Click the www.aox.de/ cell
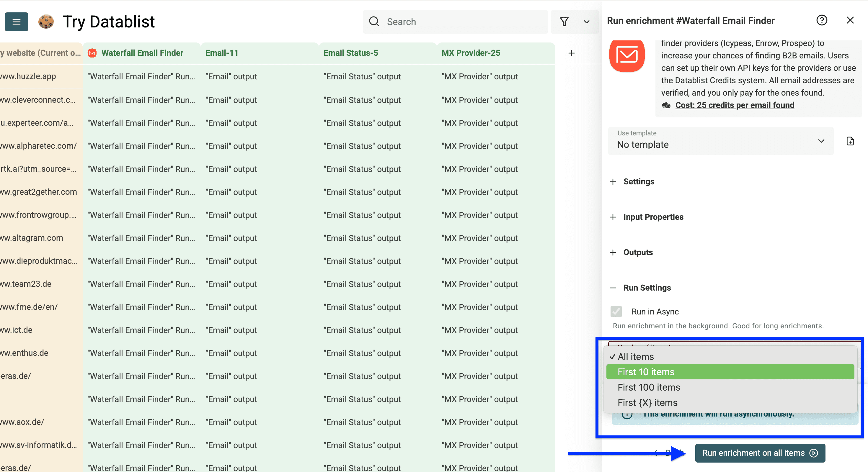The width and height of the screenshot is (868, 472). click(x=41, y=422)
